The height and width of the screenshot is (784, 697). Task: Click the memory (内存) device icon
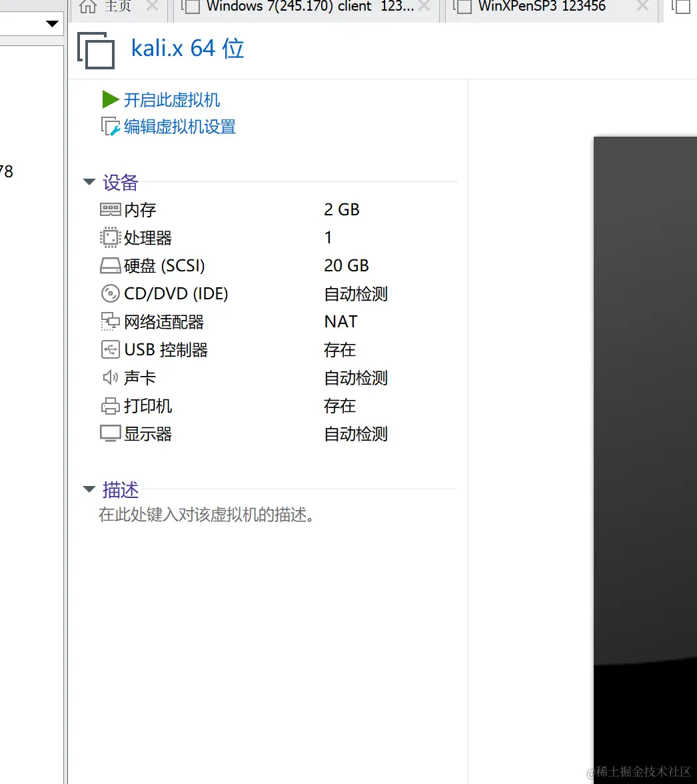[111, 209]
